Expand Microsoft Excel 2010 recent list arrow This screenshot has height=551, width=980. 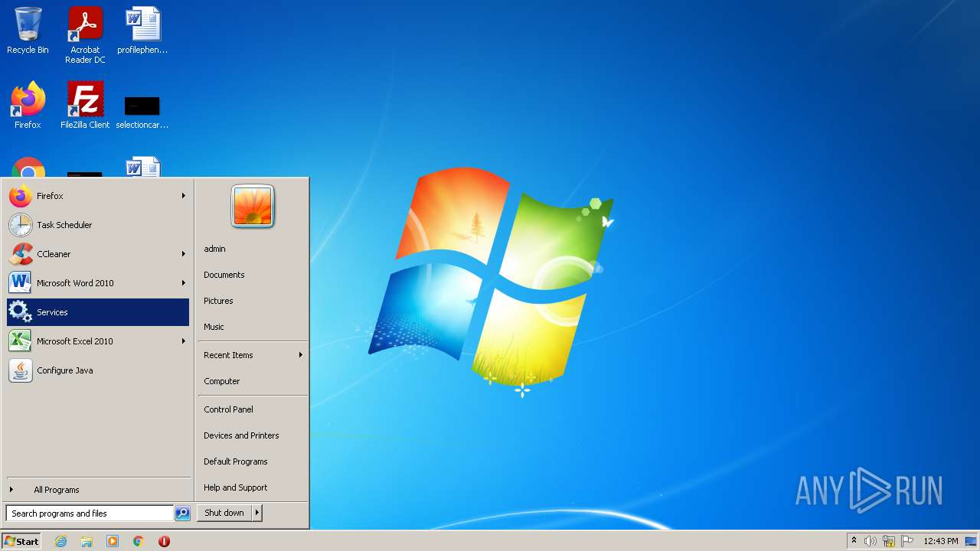(x=184, y=341)
